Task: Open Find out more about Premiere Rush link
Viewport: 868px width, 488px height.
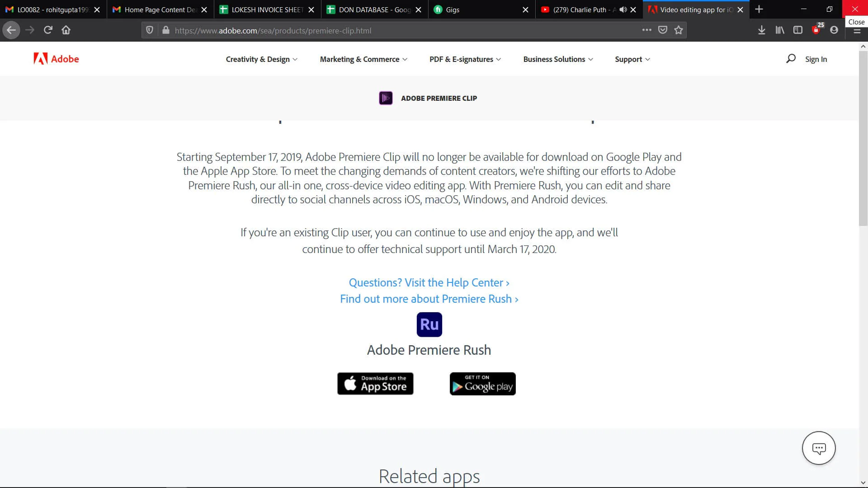Action: tap(429, 299)
